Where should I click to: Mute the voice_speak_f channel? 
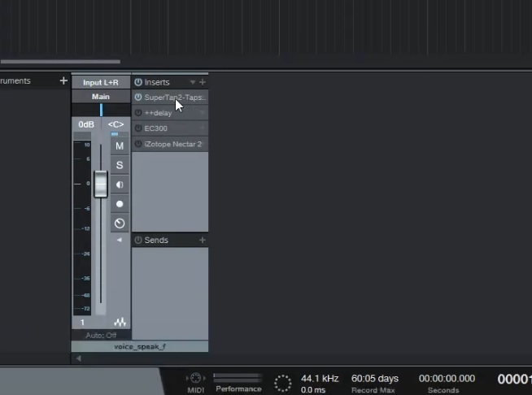(x=120, y=146)
